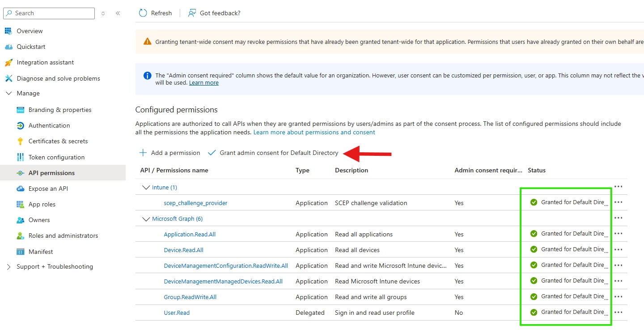This screenshot has height=330, width=644.
Task: Click Token configuration icon
Action: 20,157
